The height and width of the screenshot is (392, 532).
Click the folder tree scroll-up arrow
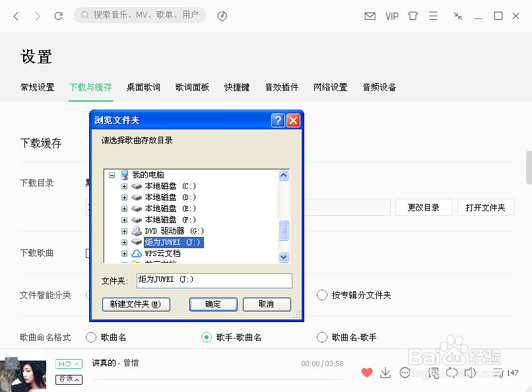284,176
